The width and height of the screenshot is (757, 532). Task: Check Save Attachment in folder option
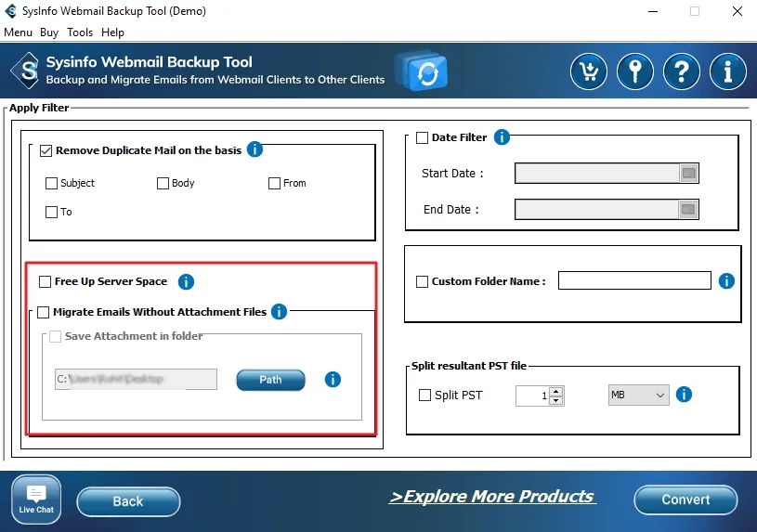(x=56, y=336)
